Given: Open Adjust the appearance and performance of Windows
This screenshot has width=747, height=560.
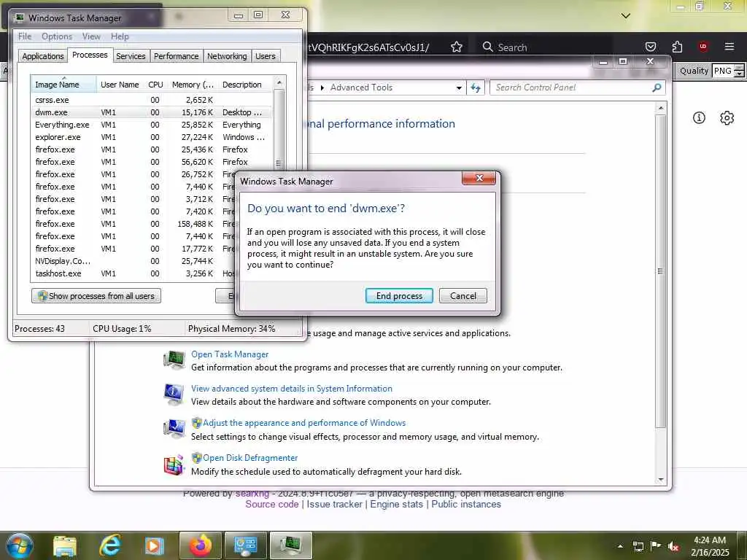Looking at the screenshot, I should [304, 423].
